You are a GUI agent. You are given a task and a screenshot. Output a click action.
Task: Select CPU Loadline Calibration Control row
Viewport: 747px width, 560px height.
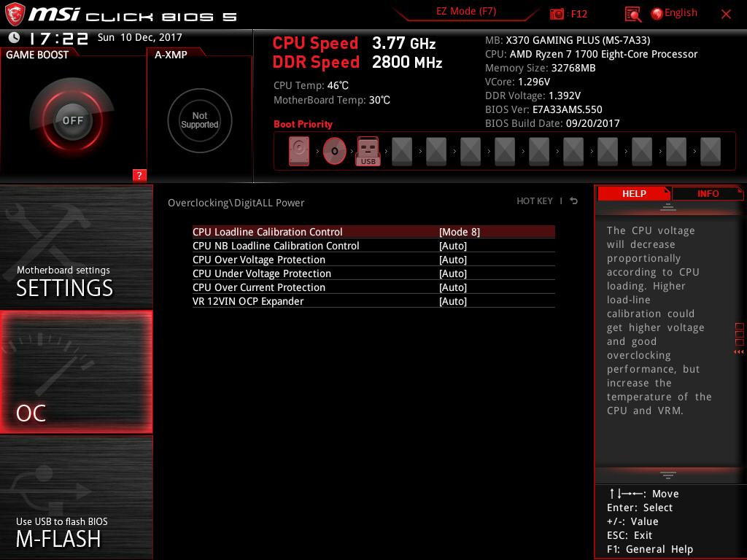tap(373, 232)
